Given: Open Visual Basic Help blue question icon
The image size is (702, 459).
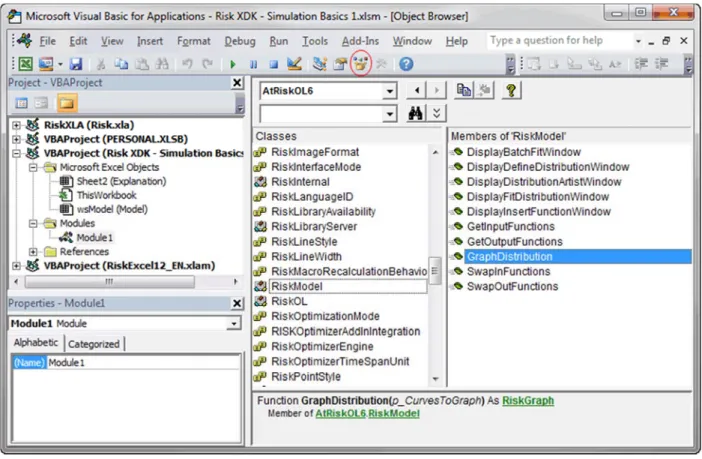Looking at the screenshot, I should [x=406, y=64].
